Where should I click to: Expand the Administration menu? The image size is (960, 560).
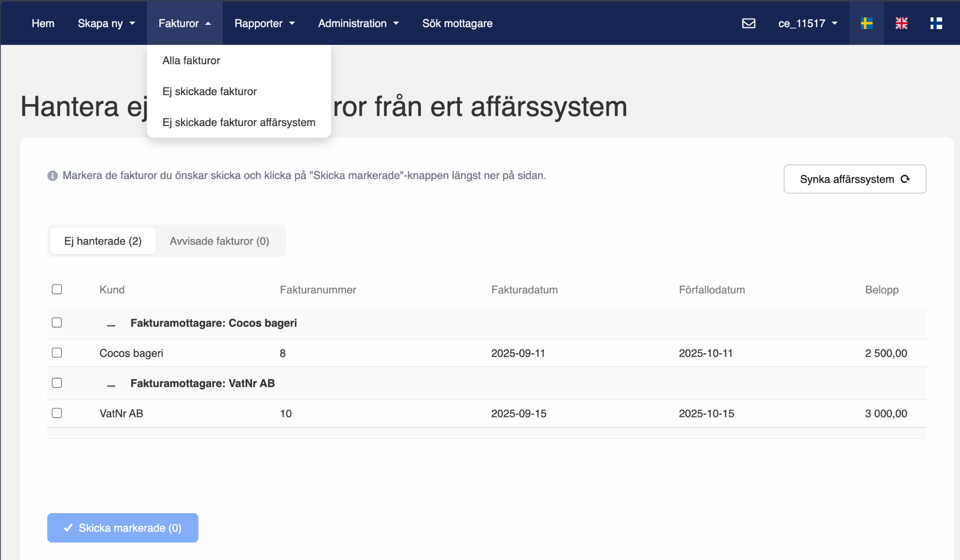pos(358,23)
